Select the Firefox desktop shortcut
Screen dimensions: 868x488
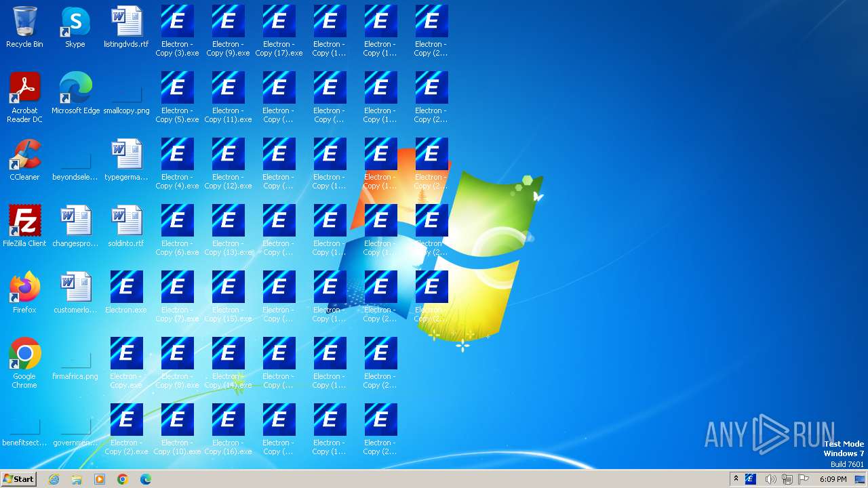tap(24, 293)
